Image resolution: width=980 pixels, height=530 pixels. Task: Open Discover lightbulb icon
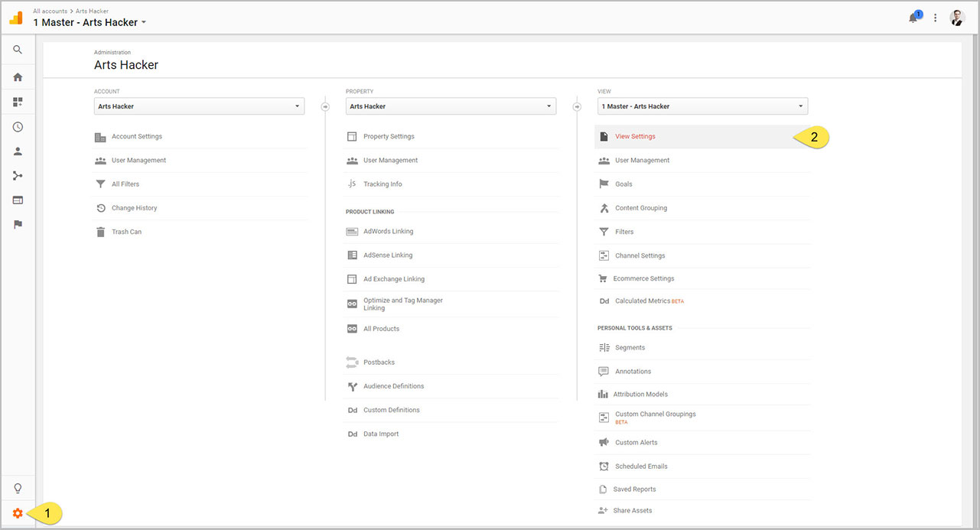click(18, 489)
